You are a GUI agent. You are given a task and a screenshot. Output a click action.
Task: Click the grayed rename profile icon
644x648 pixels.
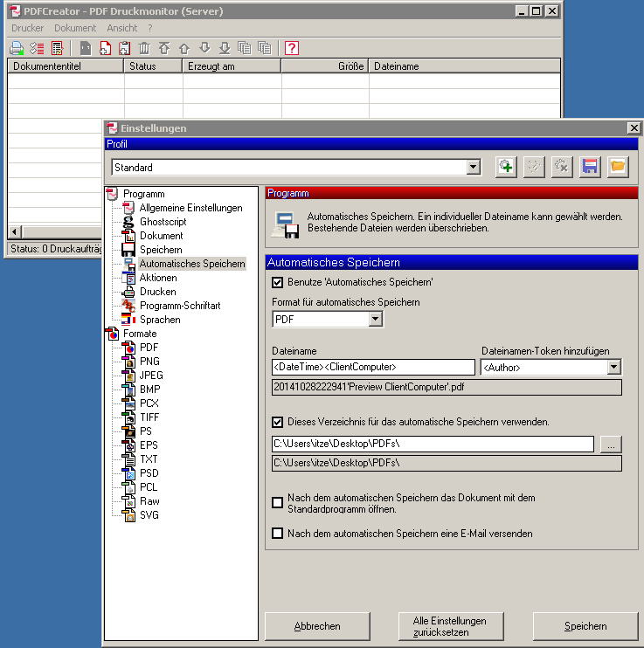(534, 167)
